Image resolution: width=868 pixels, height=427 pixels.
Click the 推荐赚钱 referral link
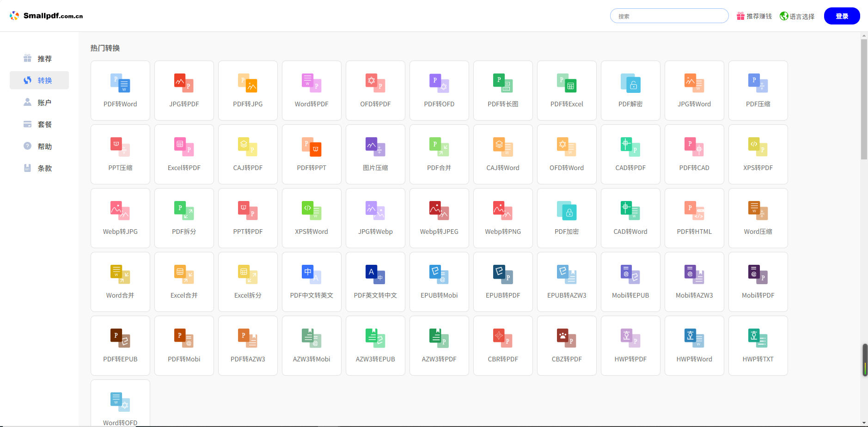tap(754, 16)
